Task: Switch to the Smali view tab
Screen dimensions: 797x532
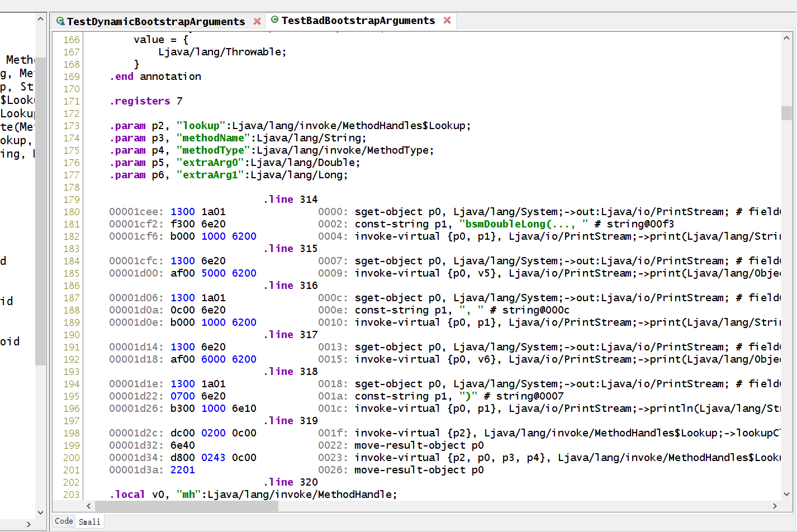Action: (89, 521)
